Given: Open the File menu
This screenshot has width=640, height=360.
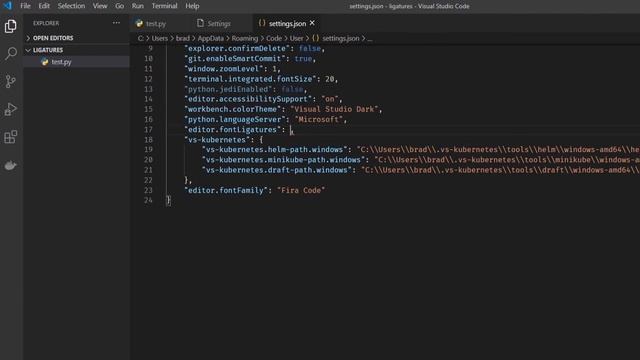Looking at the screenshot, I should pyautogui.click(x=25, y=6).
